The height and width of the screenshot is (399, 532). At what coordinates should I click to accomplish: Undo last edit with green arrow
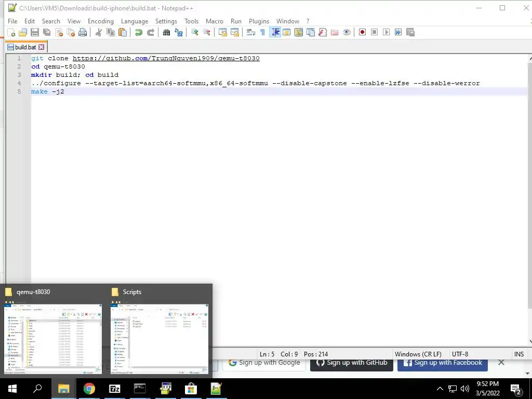click(138, 32)
